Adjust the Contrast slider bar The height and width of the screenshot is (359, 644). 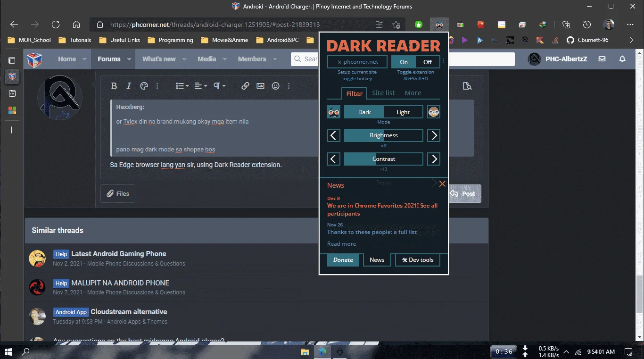click(383, 159)
